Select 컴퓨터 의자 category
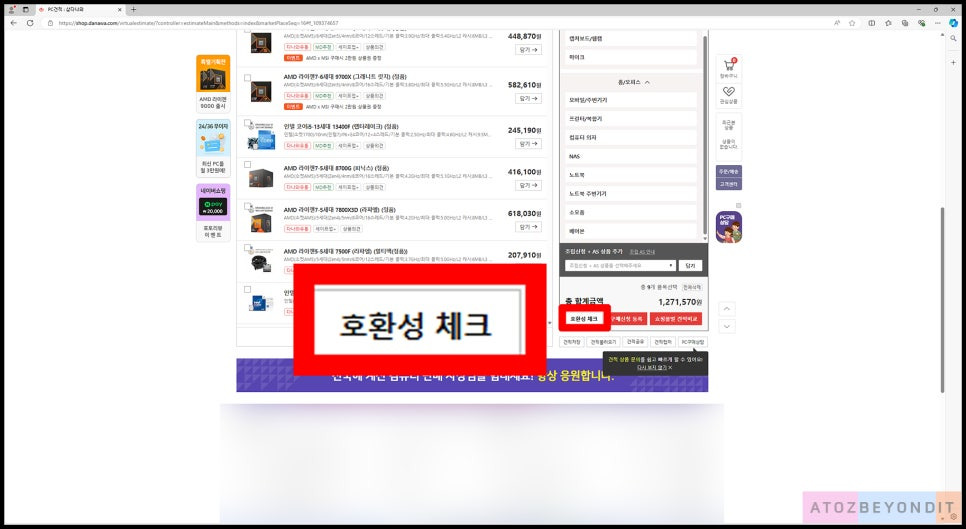This screenshot has height=529, width=966. [x=631, y=137]
